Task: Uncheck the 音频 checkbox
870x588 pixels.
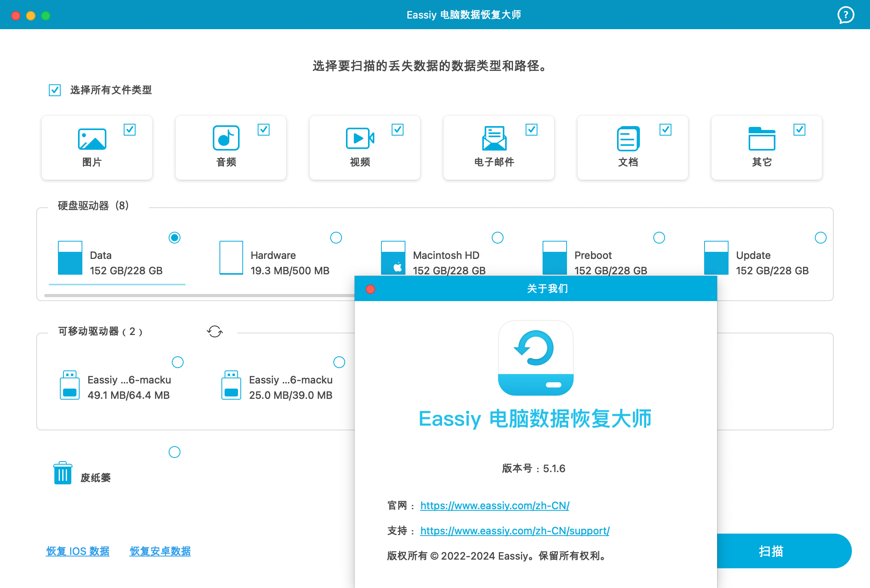Action: click(x=264, y=130)
